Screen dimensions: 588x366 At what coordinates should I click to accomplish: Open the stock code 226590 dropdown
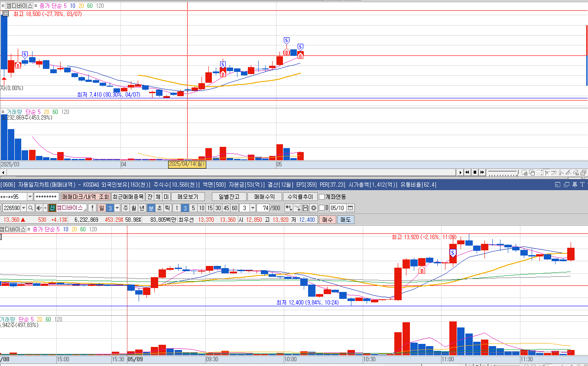pos(23,208)
